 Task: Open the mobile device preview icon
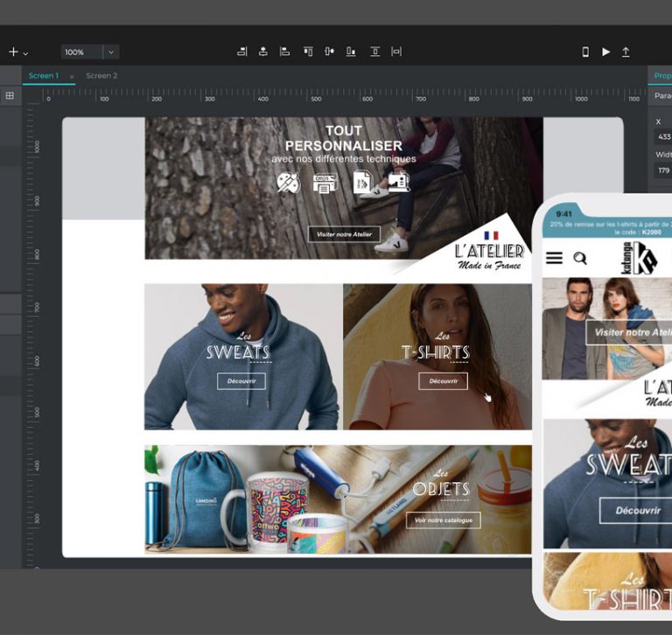point(585,52)
